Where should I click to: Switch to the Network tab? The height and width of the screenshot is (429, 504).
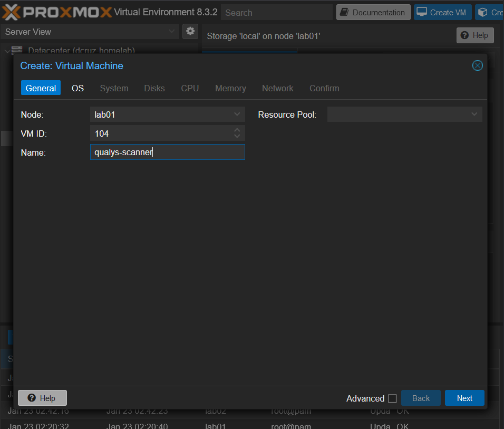click(278, 88)
